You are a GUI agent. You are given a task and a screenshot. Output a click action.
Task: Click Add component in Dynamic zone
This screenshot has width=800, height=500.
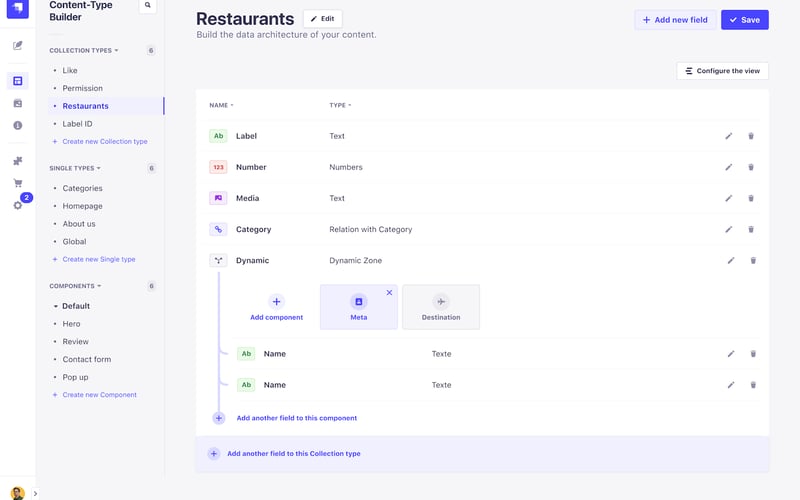(x=277, y=307)
